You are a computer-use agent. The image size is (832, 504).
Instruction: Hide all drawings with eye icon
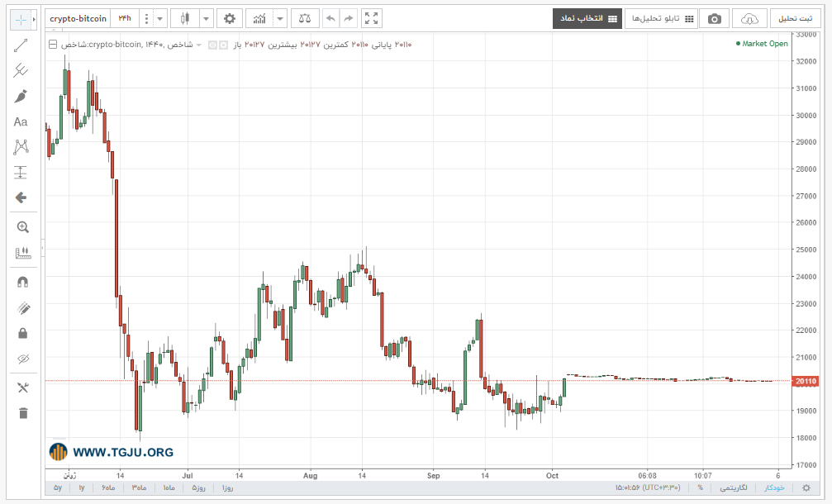coord(22,359)
